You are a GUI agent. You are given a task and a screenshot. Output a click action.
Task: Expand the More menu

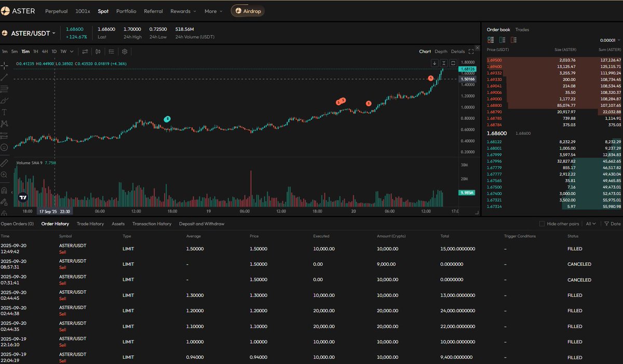pos(213,11)
